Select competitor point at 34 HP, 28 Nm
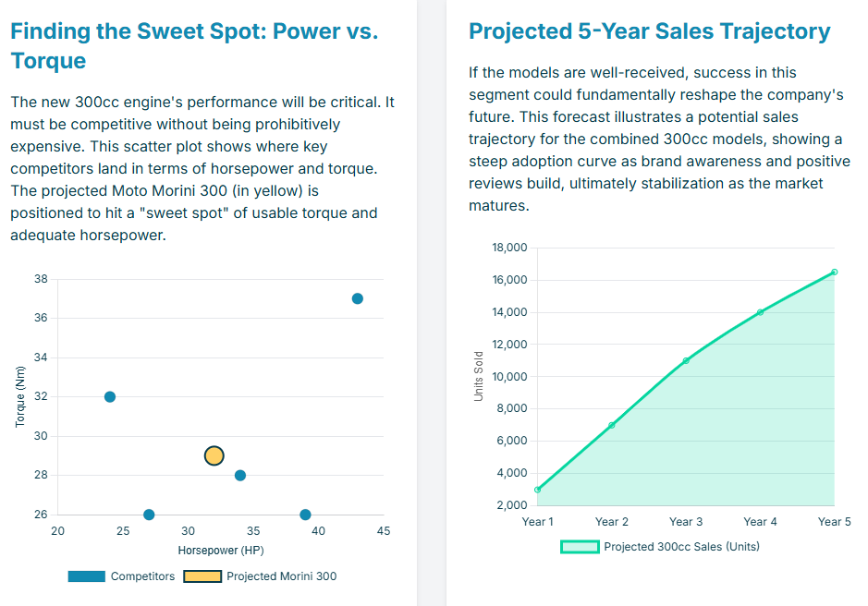Screen dimensions: 868x606 pos(240,476)
